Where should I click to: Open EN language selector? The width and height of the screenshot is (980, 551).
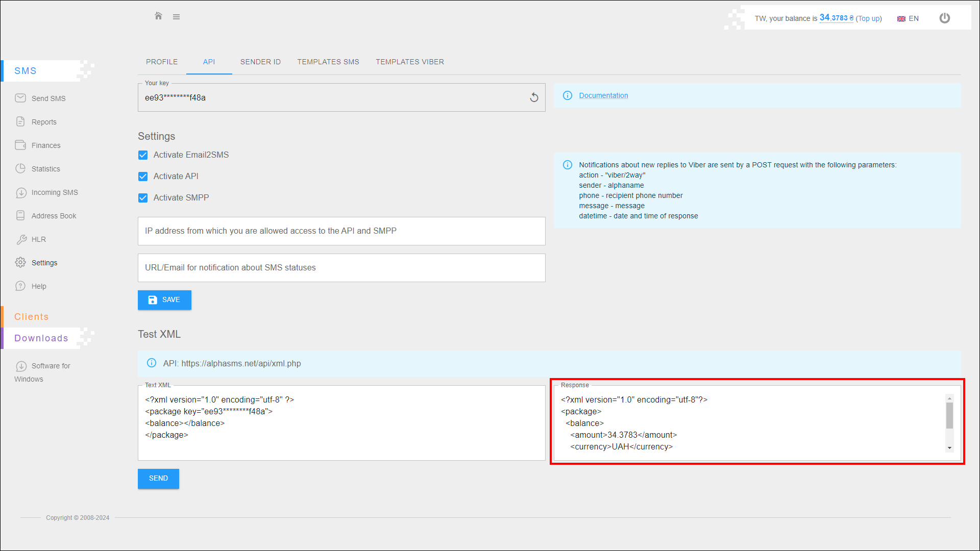pyautogui.click(x=908, y=18)
